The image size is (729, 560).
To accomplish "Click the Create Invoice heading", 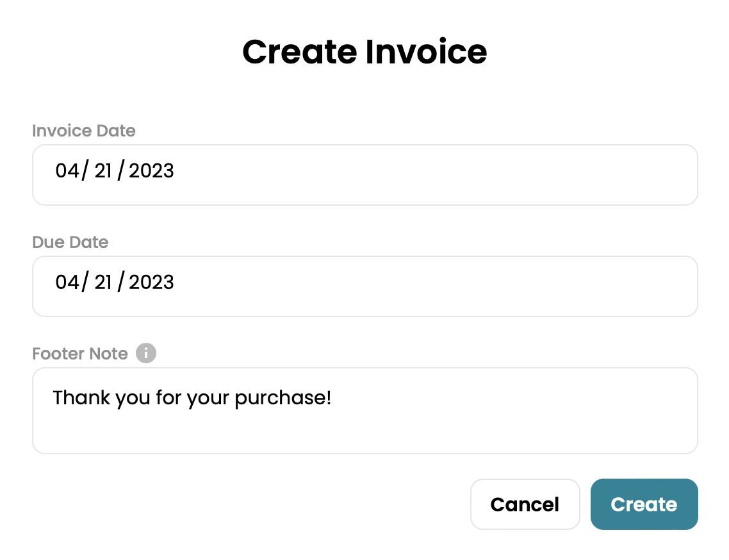I will pos(364,51).
